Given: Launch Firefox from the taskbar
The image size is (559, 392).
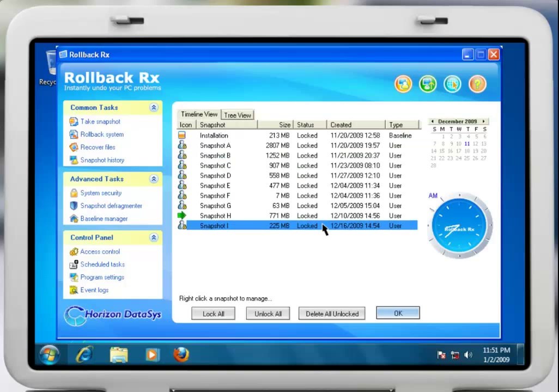Looking at the screenshot, I should pos(181,354).
